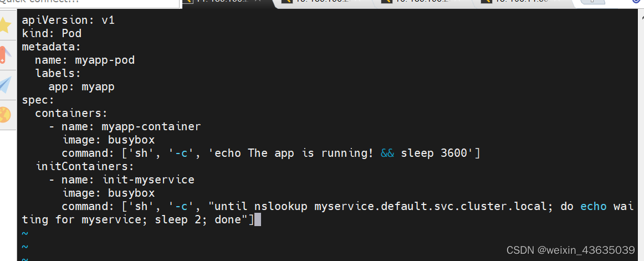This screenshot has height=261, width=644.
Task: Click the 'image: busybox' line under init-myservice
Action: [x=109, y=193]
